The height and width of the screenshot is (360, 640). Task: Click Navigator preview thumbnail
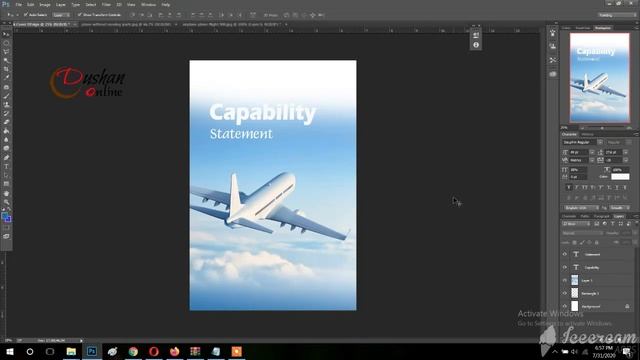point(600,78)
